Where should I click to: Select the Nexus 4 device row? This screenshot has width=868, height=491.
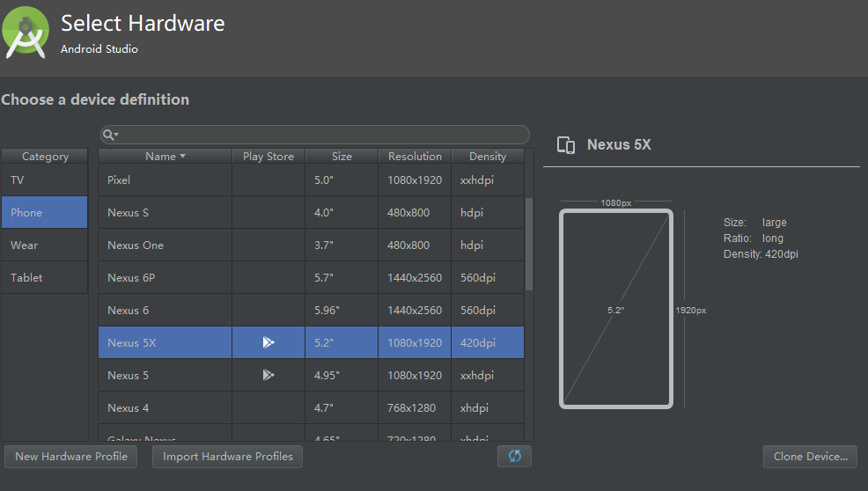[311, 408]
